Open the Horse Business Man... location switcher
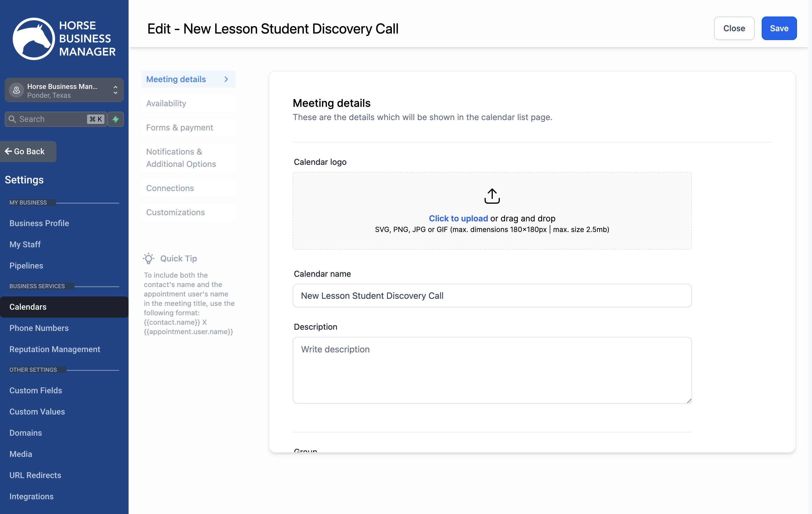This screenshot has width=812, height=514. (64, 90)
